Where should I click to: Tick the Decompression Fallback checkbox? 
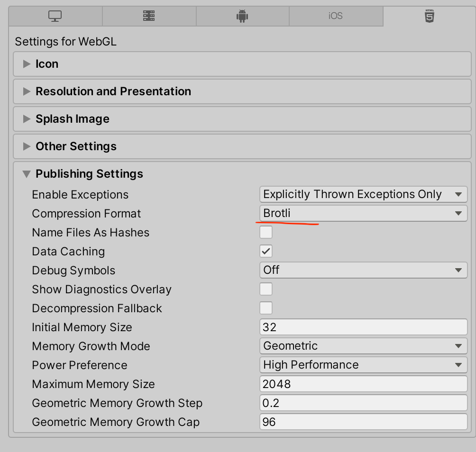point(266,308)
